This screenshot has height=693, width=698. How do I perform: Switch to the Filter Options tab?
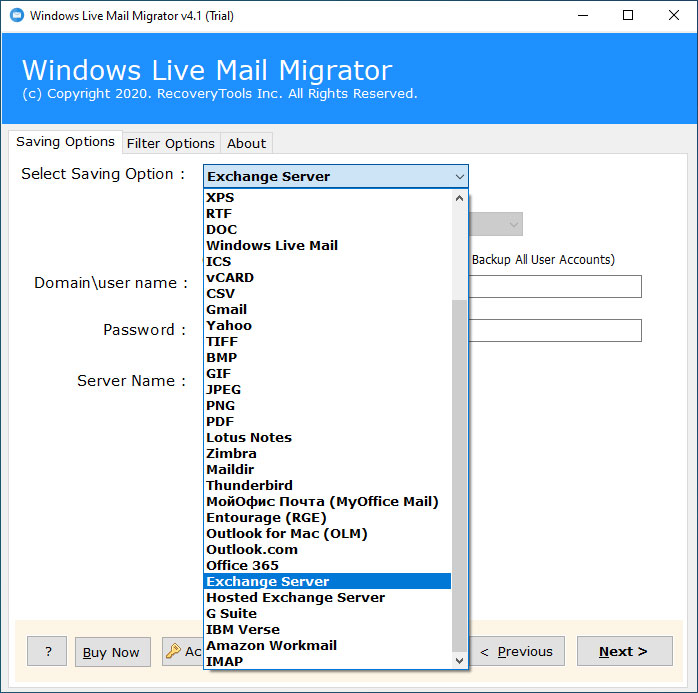(x=171, y=144)
